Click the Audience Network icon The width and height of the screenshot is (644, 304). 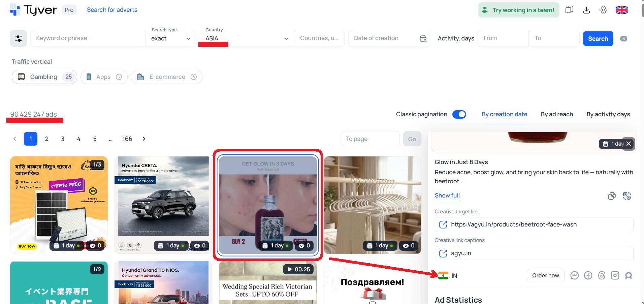pos(629,275)
